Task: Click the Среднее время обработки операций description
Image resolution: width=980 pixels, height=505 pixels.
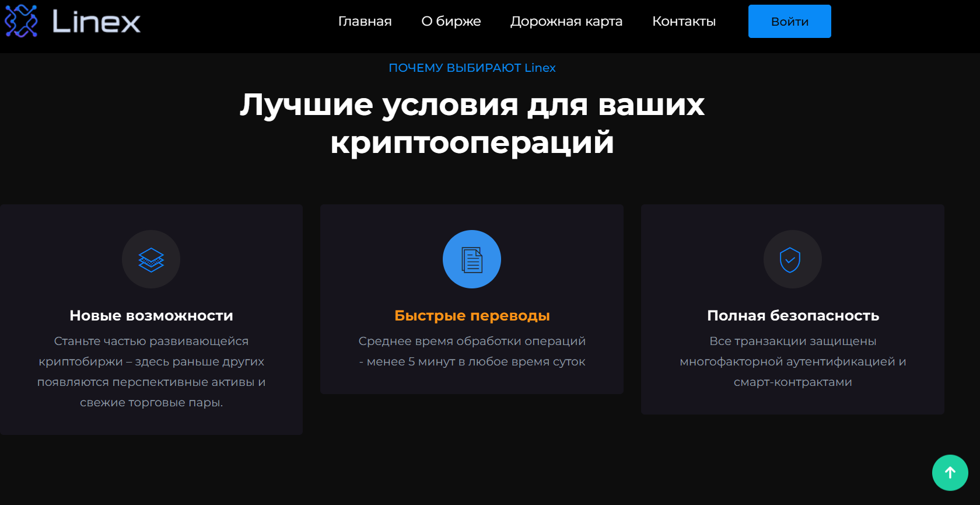Action: click(472, 351)
